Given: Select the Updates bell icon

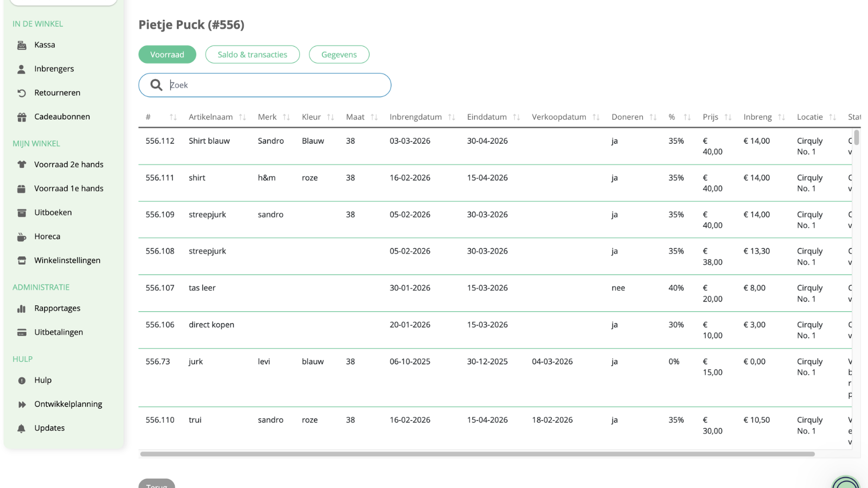Looking at the screenshot, I should (x=22, y=428).
